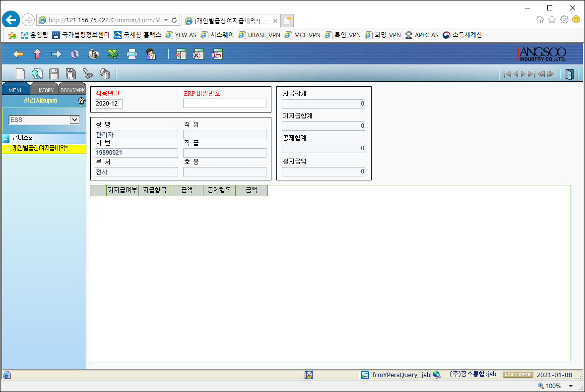Image resolution: width=585 pixels, height=392 pixels.
Task: Click the trash can delete icon
Action: click(x=105, y=74)
